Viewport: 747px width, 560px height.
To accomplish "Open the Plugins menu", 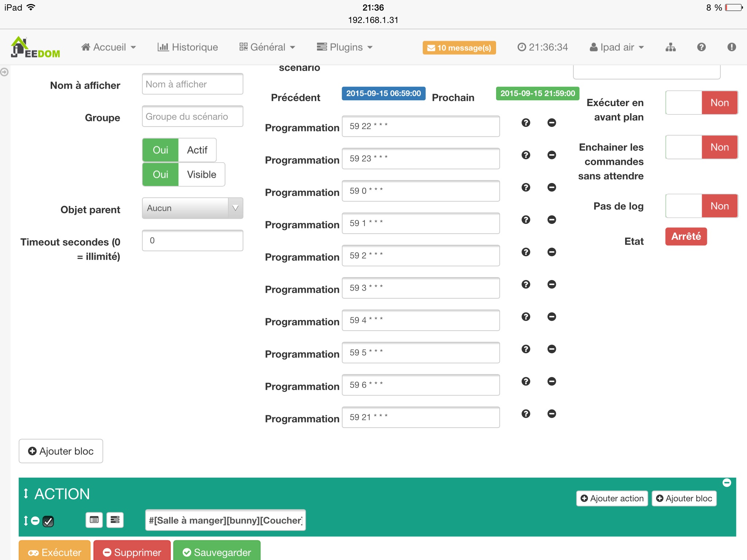I will pyautogui.click(x=345, y=47).
